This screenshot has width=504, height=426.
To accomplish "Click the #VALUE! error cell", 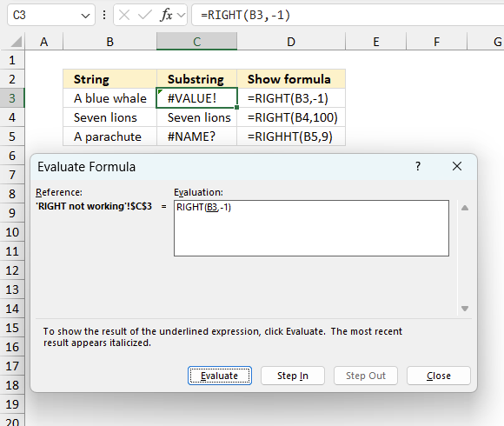I will (x=196, y=98).
